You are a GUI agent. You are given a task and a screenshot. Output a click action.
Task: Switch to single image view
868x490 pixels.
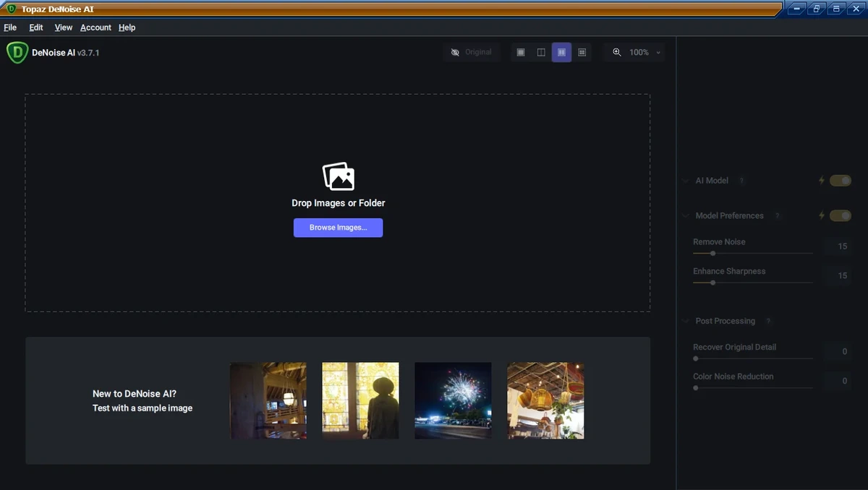click(x=521, y=53)
